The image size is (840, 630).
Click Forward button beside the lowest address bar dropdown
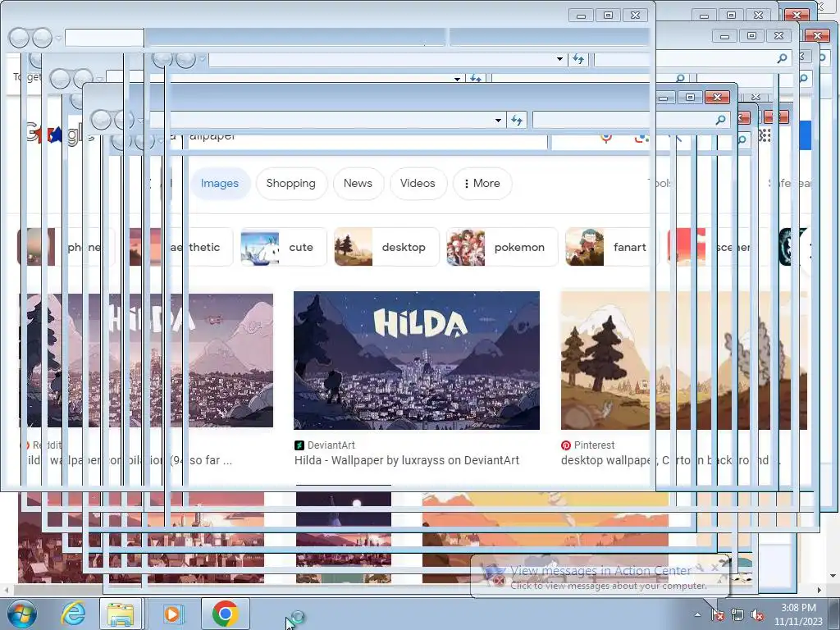pos(124,120)
